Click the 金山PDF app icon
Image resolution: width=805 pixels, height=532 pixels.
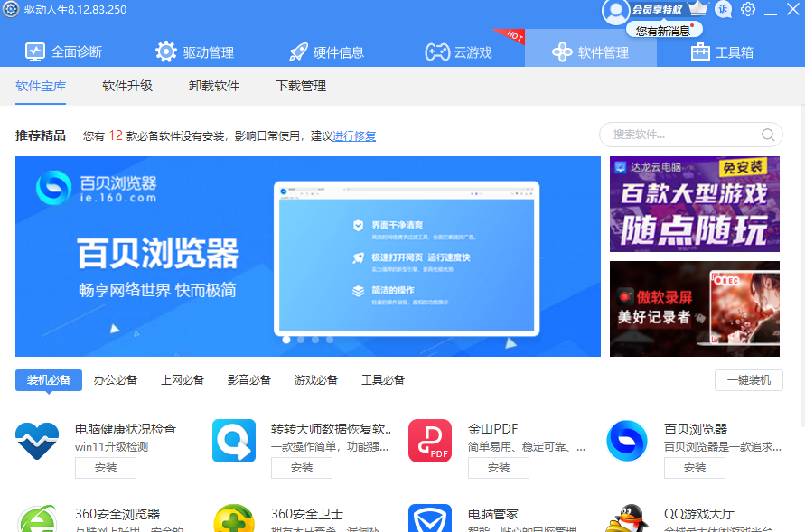click(430, 441)
